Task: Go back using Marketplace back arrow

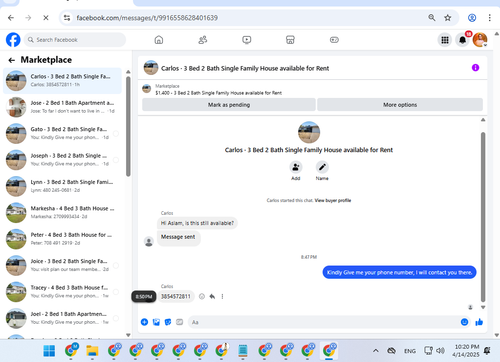Action: [x=12, y=60]
